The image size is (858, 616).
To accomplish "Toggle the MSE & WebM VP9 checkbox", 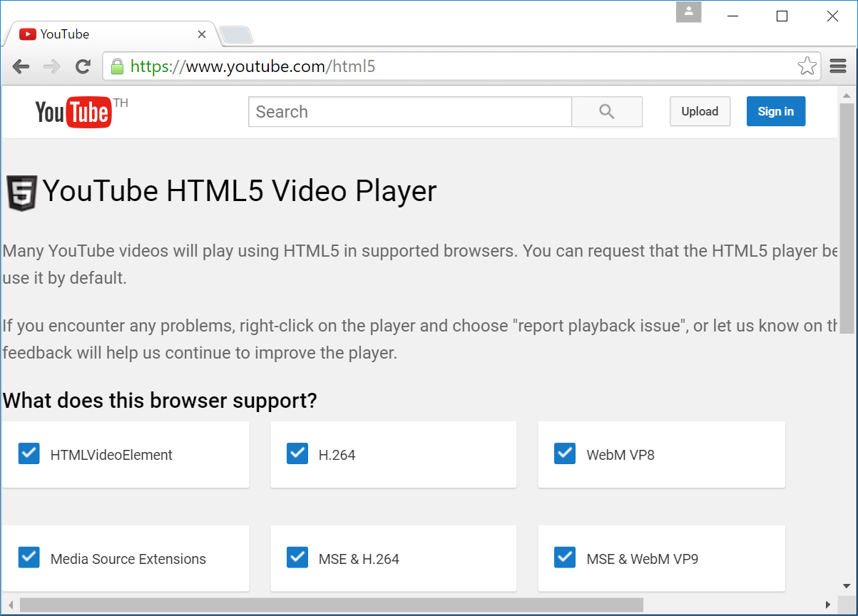I will pyautogui.click(x=565, y=557).
